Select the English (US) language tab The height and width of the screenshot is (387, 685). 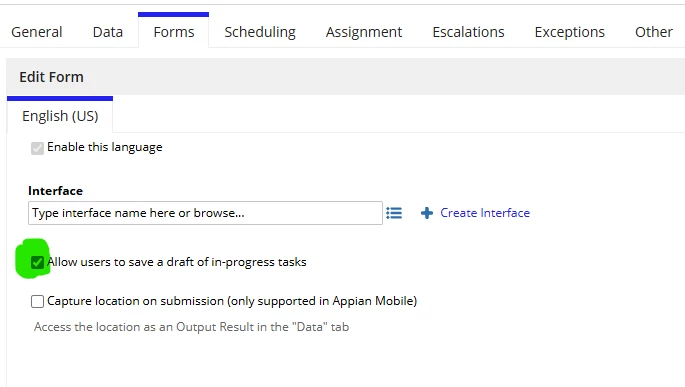tap(60, 116)
